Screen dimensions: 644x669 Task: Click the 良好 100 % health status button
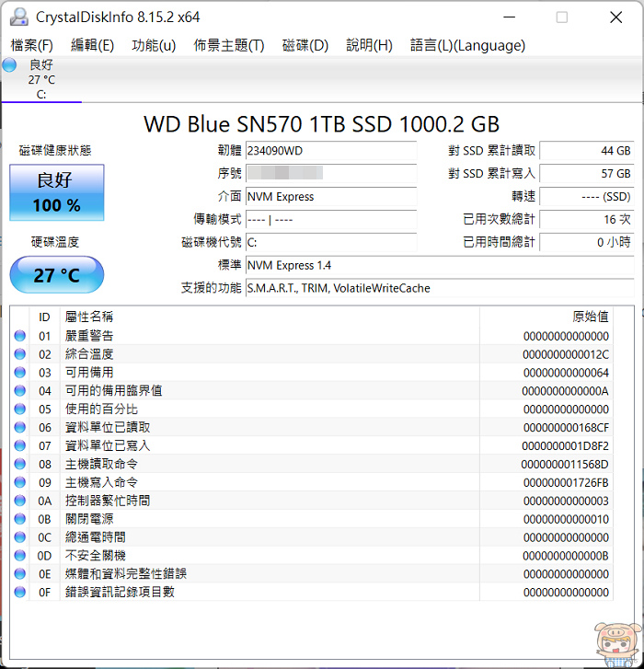pyautogui.click(x=57, y=192)
